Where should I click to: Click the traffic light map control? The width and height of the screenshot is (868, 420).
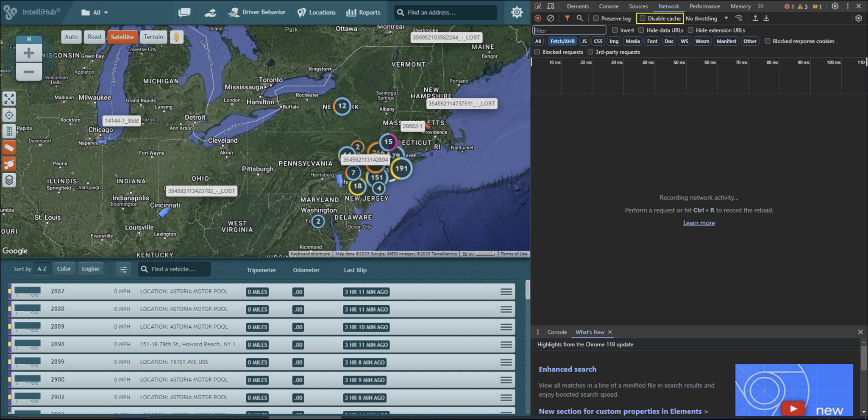pos(9,131)
